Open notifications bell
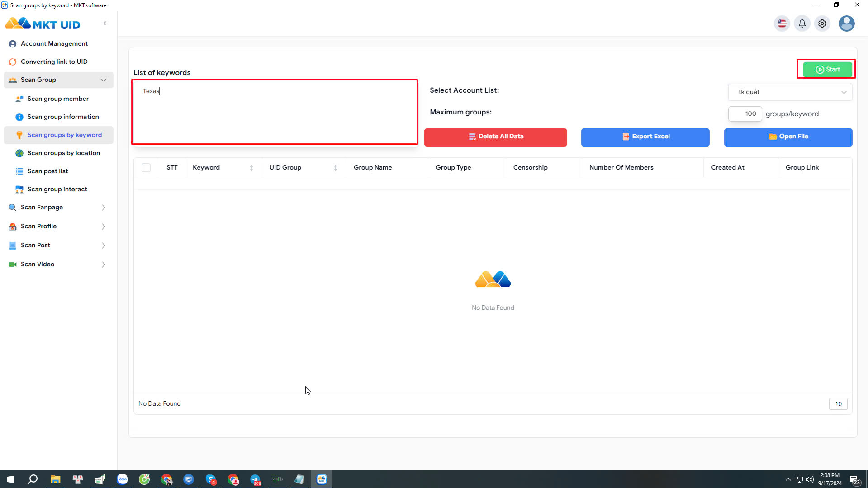 802,24
